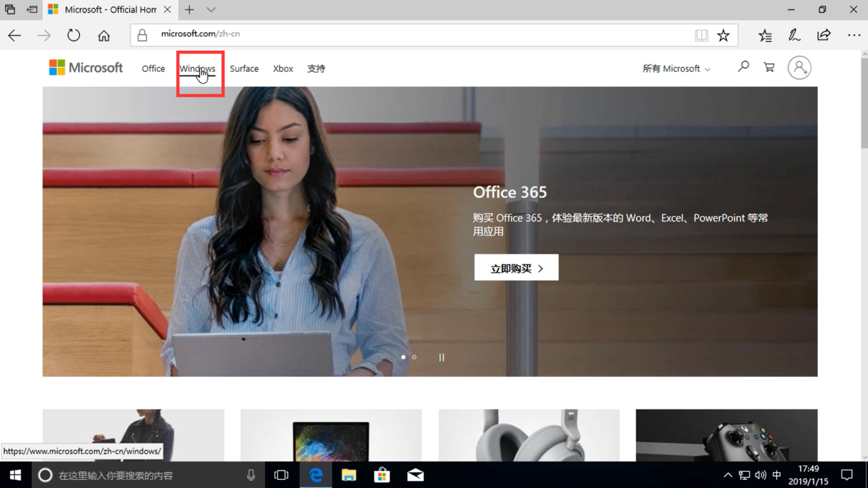Go to the browser home page
Image resolution: width=868 pixels, height=488 pixels.
[104, 35]
